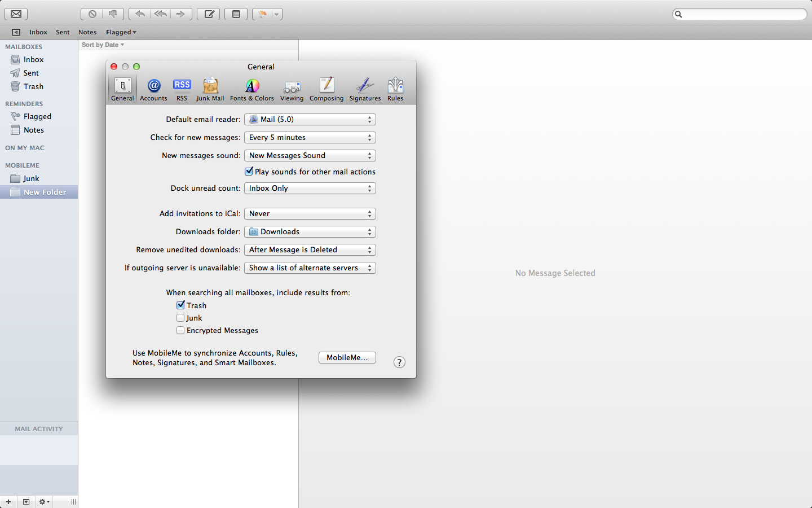This screenshot has width=812, height=508.
Task: Open the outgoing server unavailable dropdown
Action: pos(310,268)
